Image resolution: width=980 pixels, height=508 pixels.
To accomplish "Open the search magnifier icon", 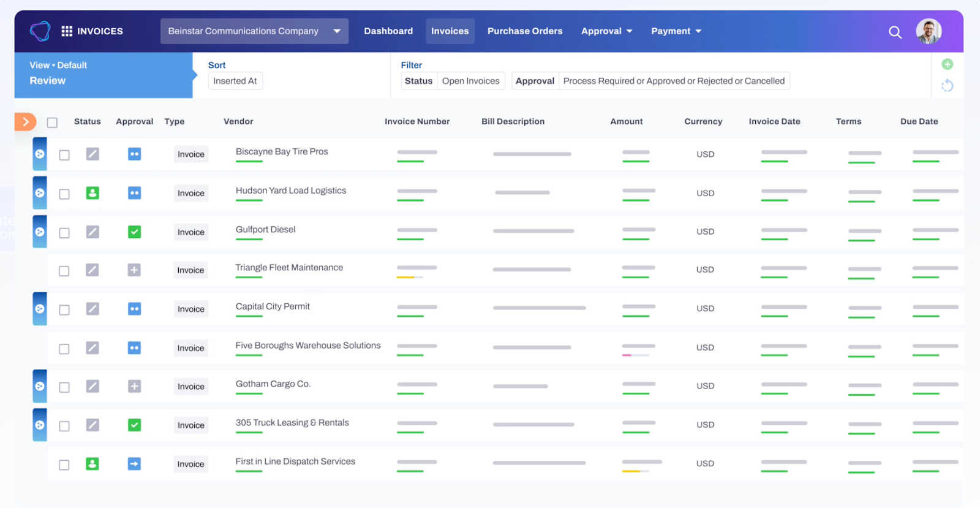I will coord(895,32).
